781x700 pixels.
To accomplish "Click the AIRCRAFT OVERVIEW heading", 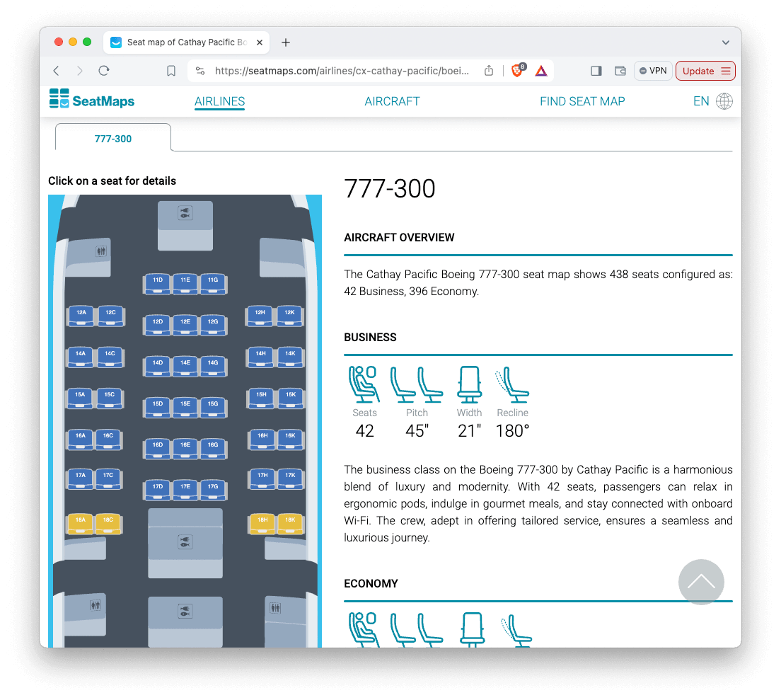I will coord(399,238).
